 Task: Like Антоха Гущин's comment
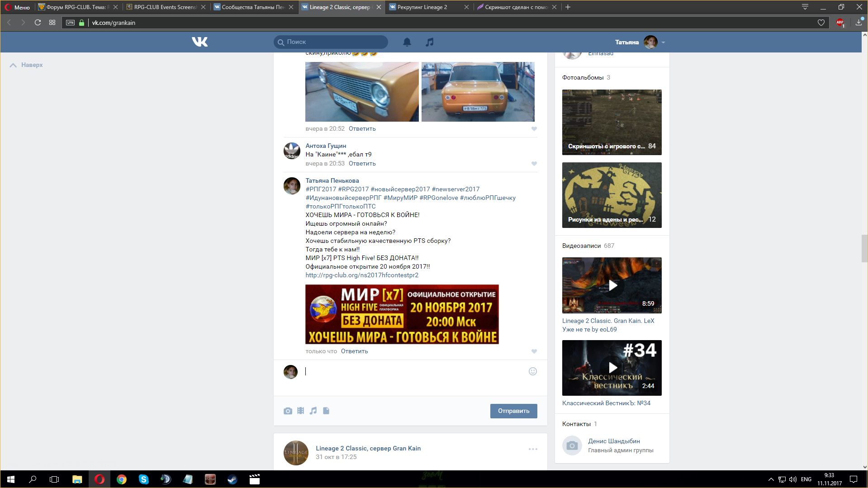[534, 164]
